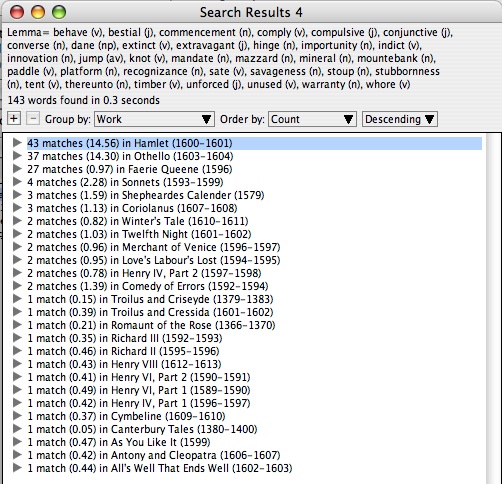Open the Descending sort direction dropdown
Viewport: 502px width, 484px height.
point(400,119)
